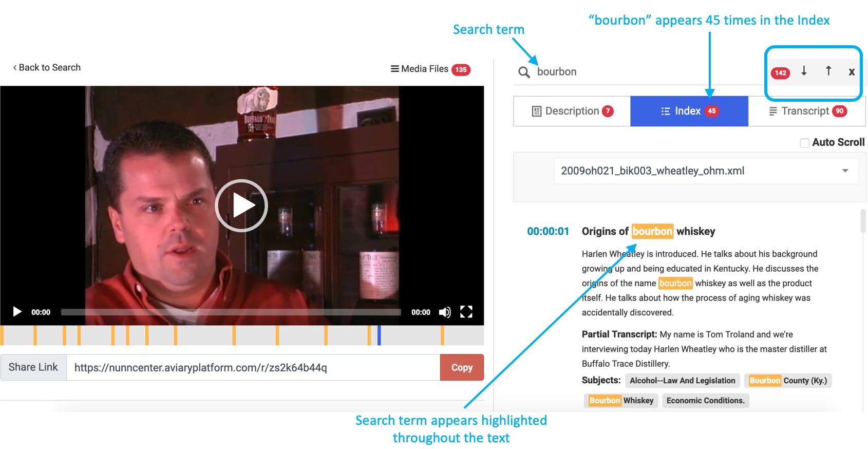Switch to Description tab

tap(572, 111)
